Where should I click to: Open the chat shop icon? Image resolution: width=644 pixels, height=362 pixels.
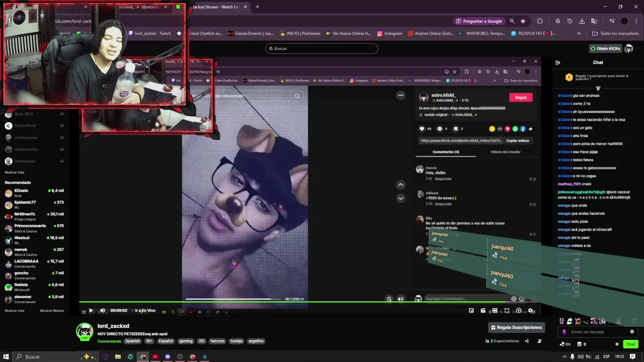[582, 344]
